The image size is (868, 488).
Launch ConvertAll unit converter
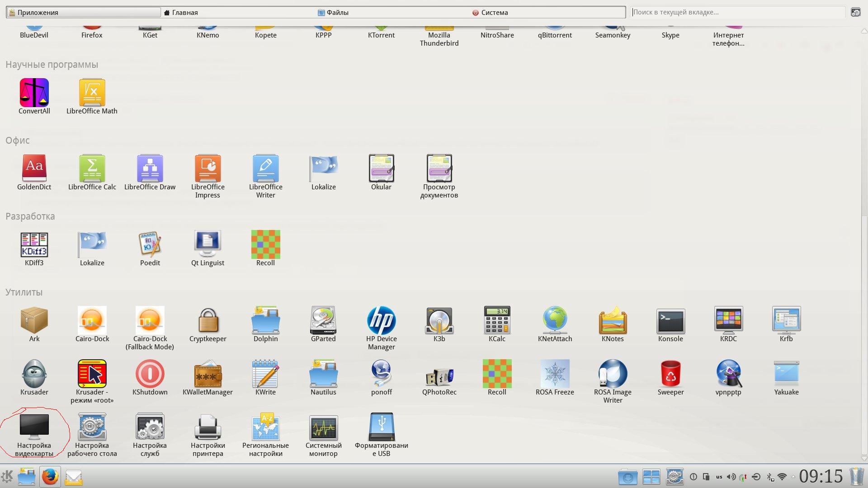tap(34, 93)
